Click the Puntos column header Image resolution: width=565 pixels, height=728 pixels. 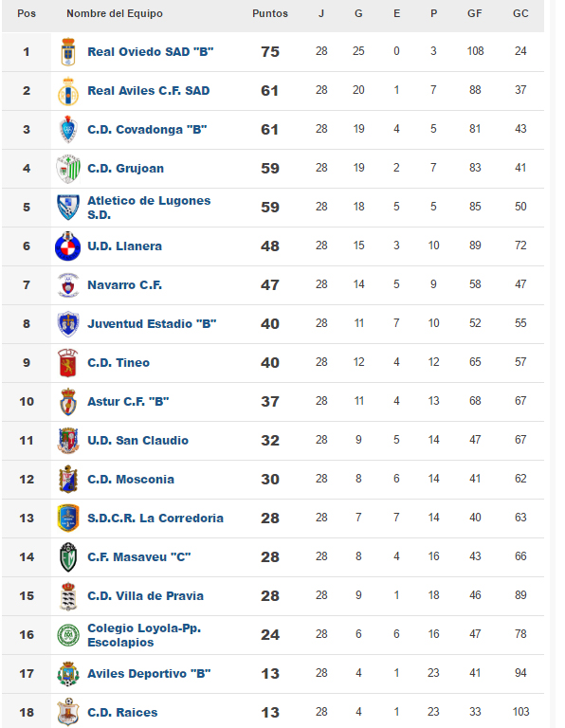tap(270, 14)
